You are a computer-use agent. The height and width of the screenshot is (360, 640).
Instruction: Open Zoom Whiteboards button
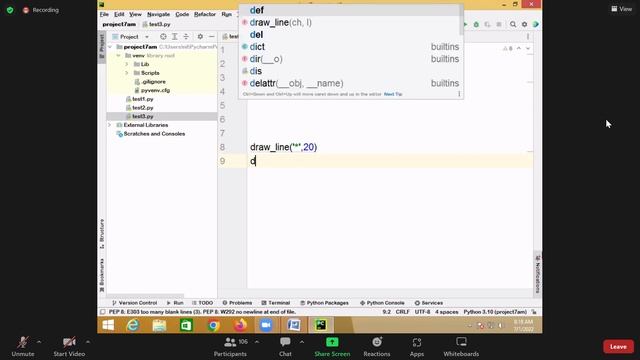click(x=461, y=347)
